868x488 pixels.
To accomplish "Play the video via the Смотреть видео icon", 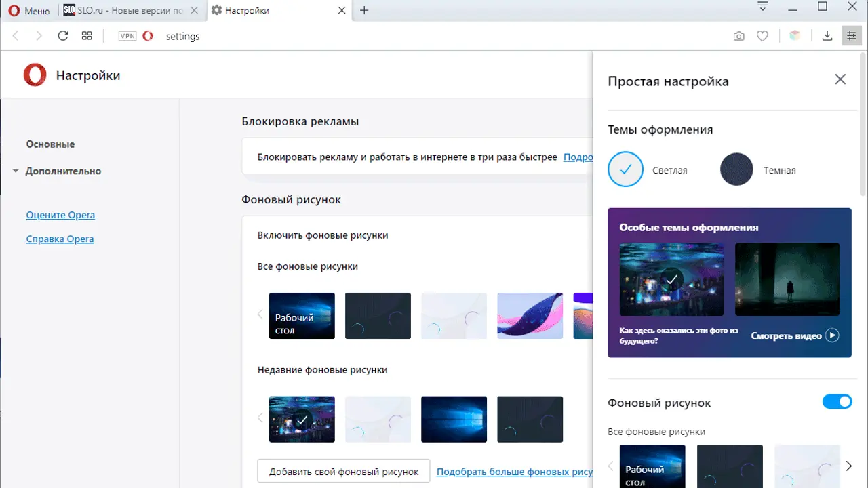I will 832,335.
